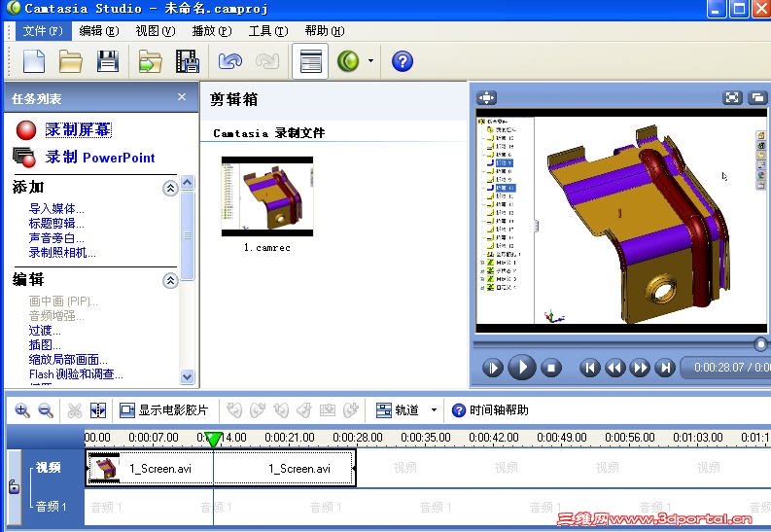The height and width of the screenshot is (532, 771).
Task: Click the 导入媒体 link
Action: tap(56, 209)
